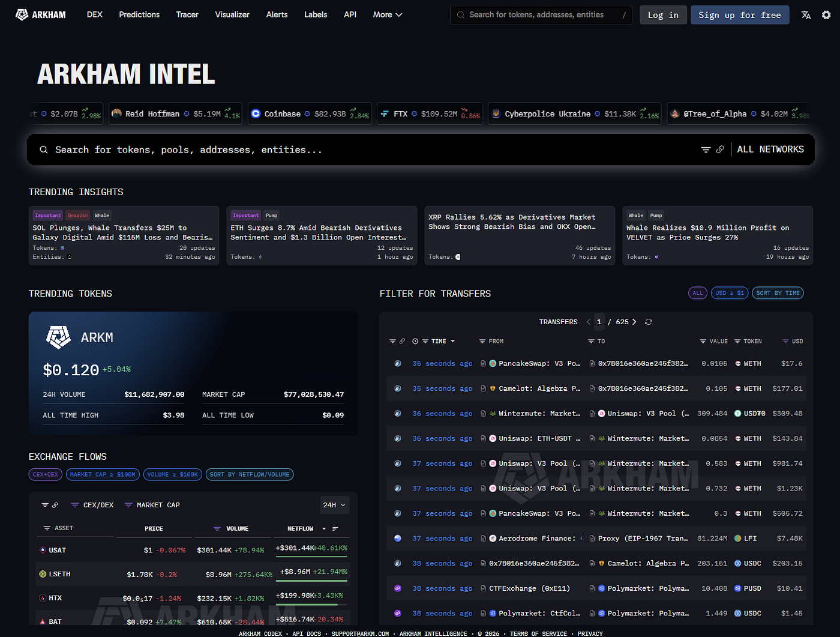This screenshot has height=637, width=840.
Task: Open the USD column filter icon
Action: click(785, 341)
